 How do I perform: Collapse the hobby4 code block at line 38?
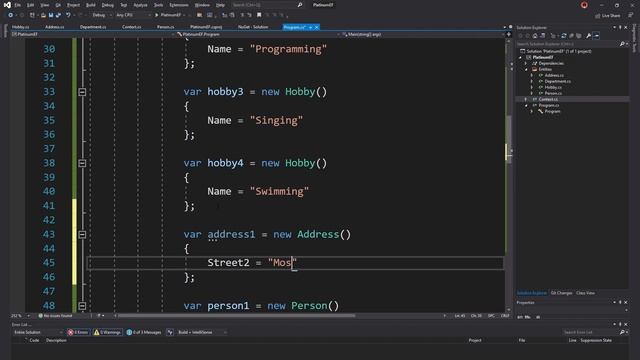tap(82, 163)
